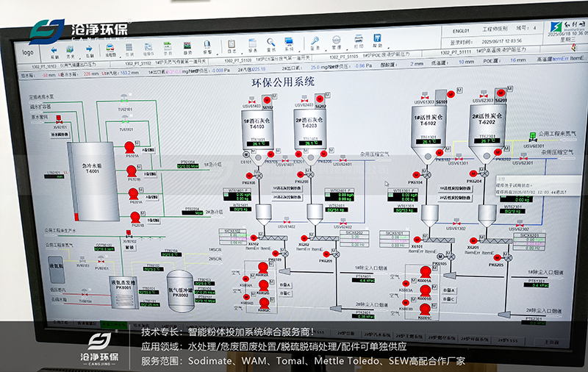588x372 pixels.
Task: Open 2#消石灰控制参数 button
Action: coord(287,197)
